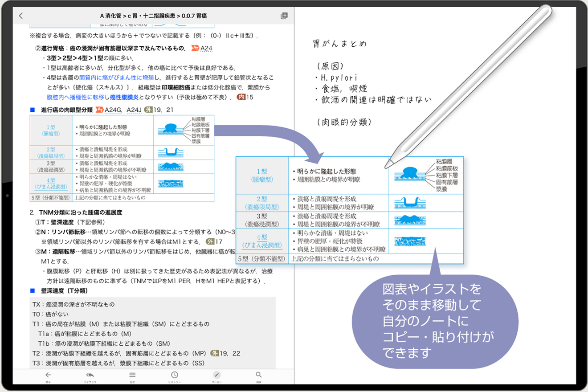Select the pasted classification table in the note
588x392 pixels.
(349, 210)
